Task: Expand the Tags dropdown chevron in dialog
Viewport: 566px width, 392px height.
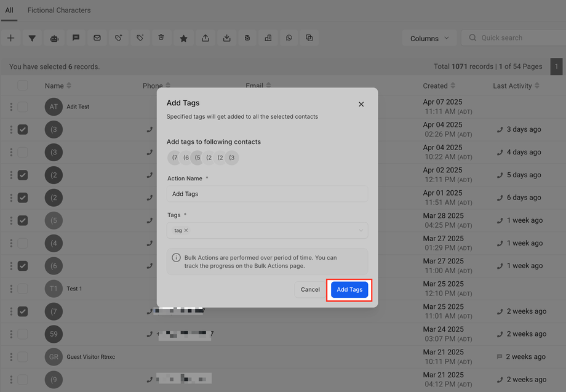Action: tap(361, 231)
